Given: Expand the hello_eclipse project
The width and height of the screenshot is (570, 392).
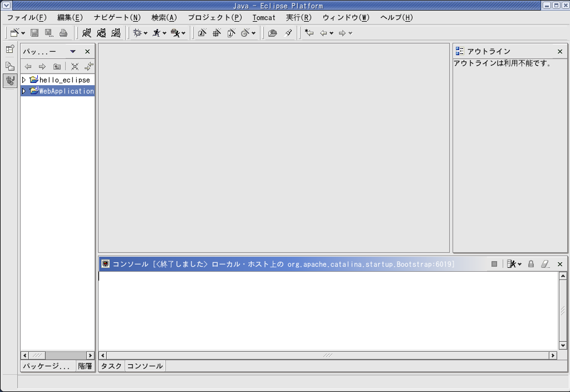Looking at the screenshot, I should tap(24, 80).
